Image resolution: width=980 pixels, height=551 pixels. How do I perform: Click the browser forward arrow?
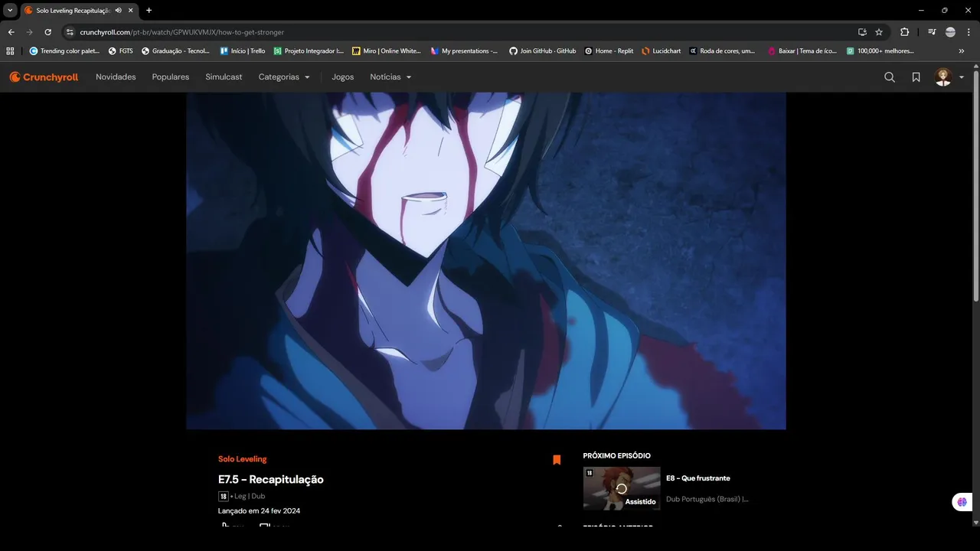[x=29, y=32]
